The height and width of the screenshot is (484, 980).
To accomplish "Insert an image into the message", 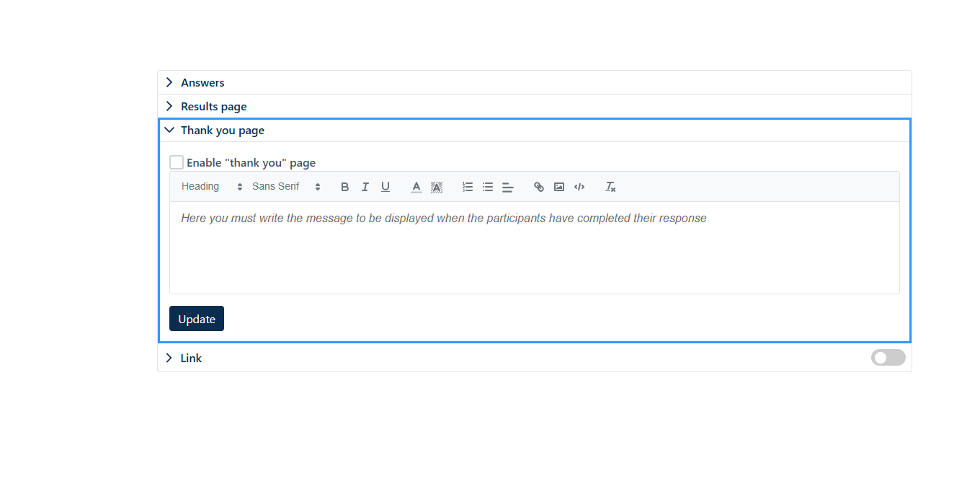I will (x=559, y=187).
